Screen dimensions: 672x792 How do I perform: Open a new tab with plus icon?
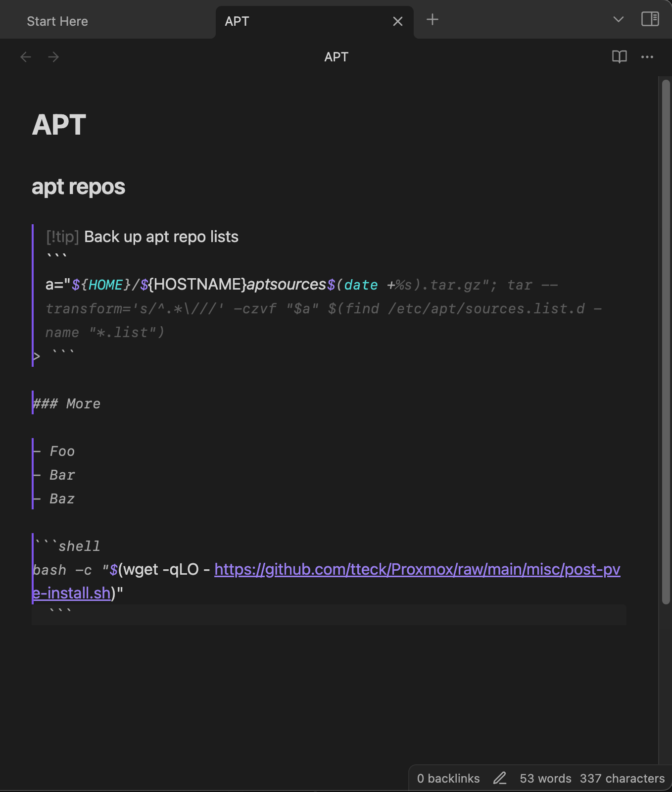[432, 20]
